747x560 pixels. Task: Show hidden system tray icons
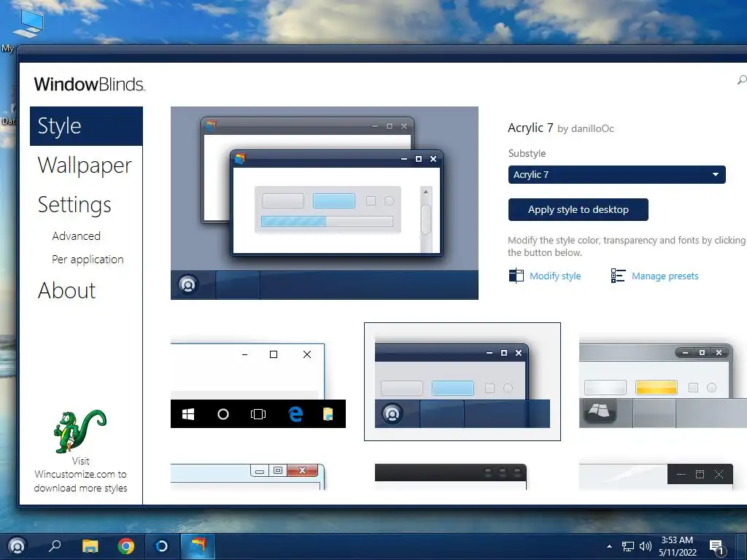pyautogui.click(x=609, y=546)
